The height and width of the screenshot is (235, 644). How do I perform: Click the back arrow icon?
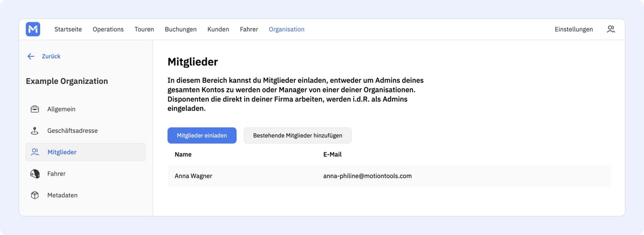coord(31,56)
